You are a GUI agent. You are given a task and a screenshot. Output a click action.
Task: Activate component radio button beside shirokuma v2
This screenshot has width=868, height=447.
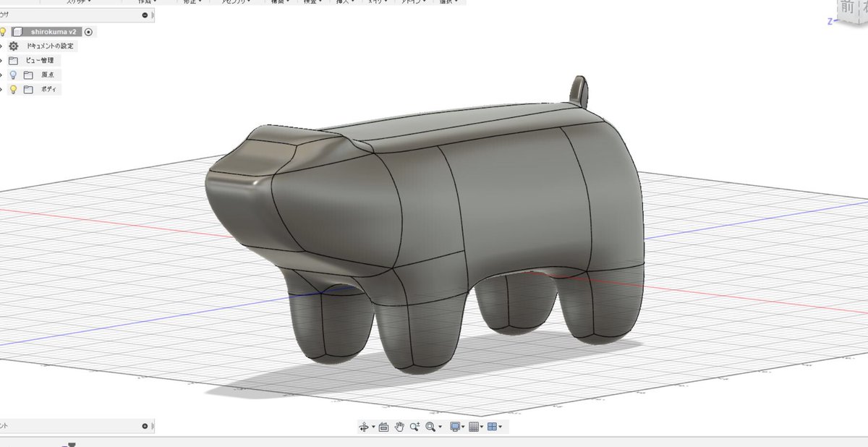[x=88, y=32]
